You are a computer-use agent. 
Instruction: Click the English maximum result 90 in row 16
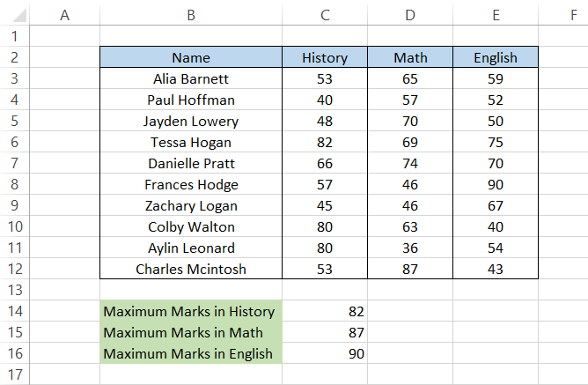click(x=325, y=353)
